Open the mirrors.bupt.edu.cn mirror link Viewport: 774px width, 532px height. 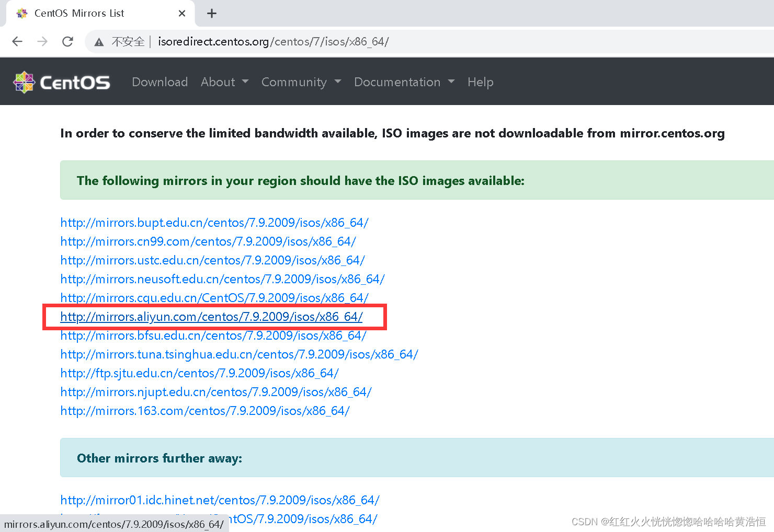[214, 223]
